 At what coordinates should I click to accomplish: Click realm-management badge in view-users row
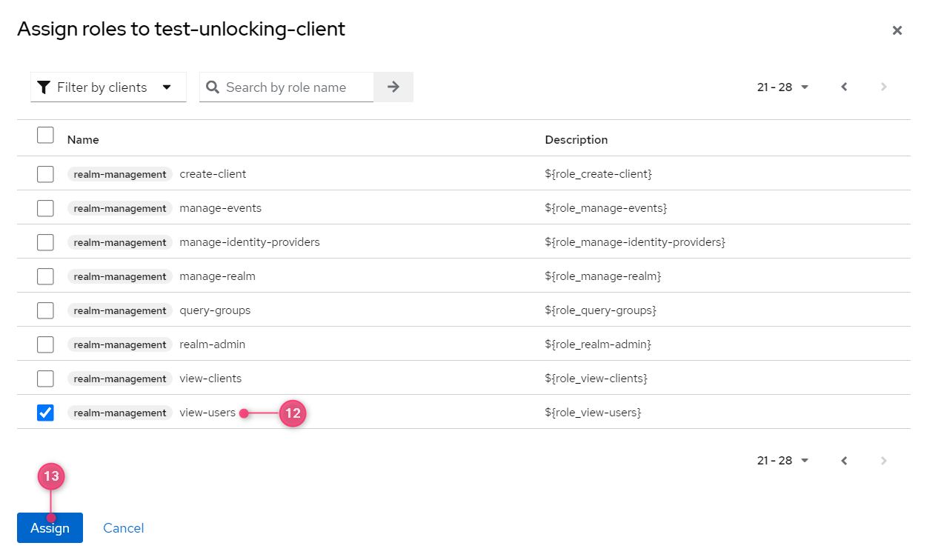click(x=120, y=413)
